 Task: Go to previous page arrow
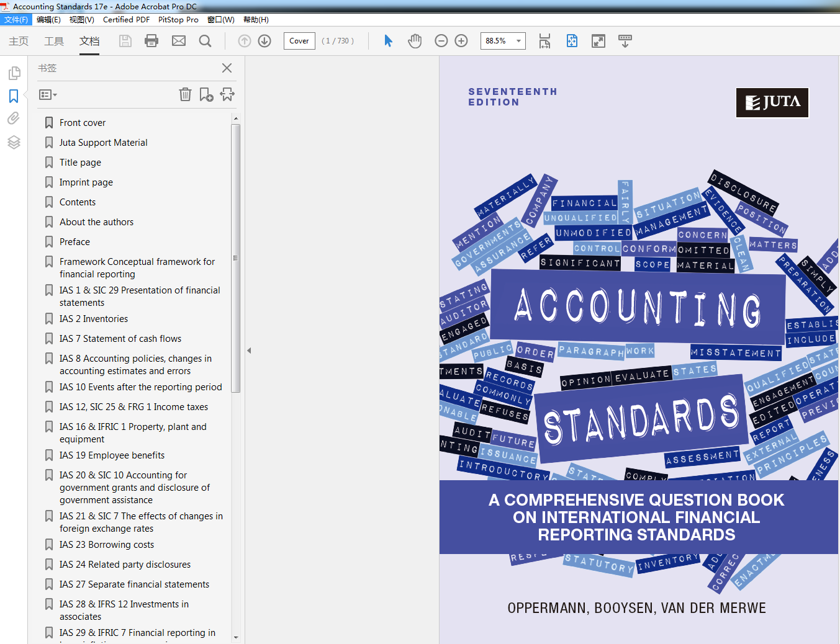(245, 41)
